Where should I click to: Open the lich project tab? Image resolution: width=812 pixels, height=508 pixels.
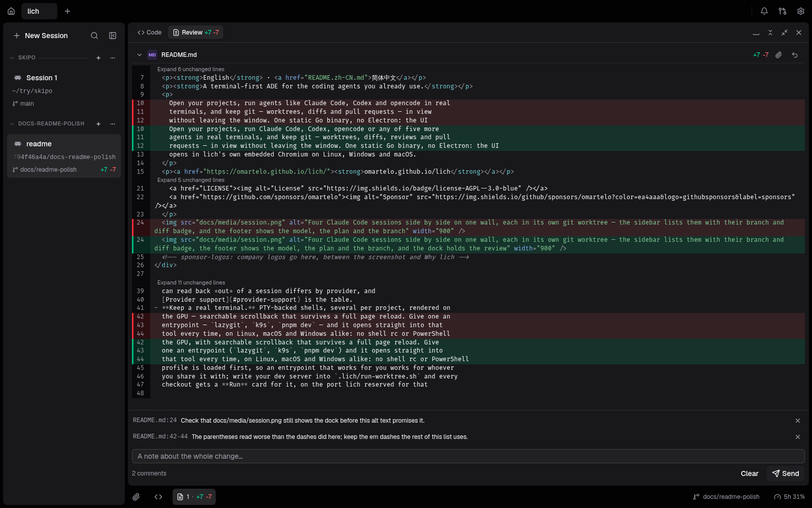click(40, 11)
